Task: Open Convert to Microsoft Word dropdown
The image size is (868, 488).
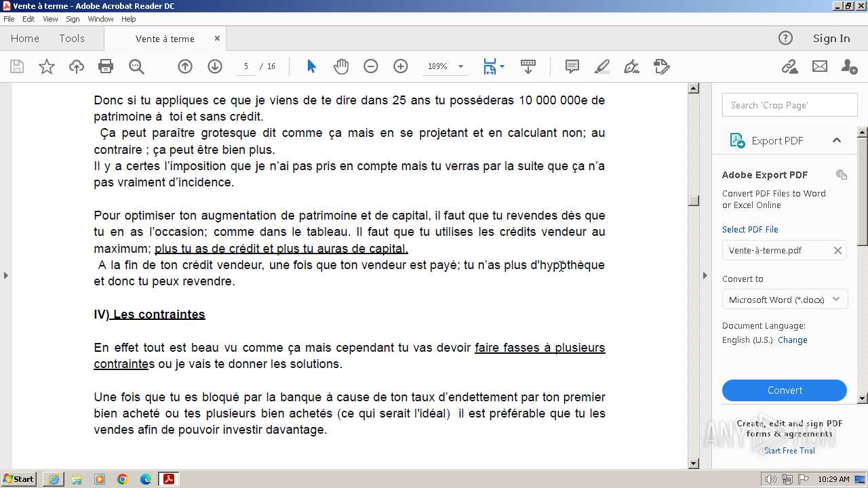Action: tap(785, 300)
